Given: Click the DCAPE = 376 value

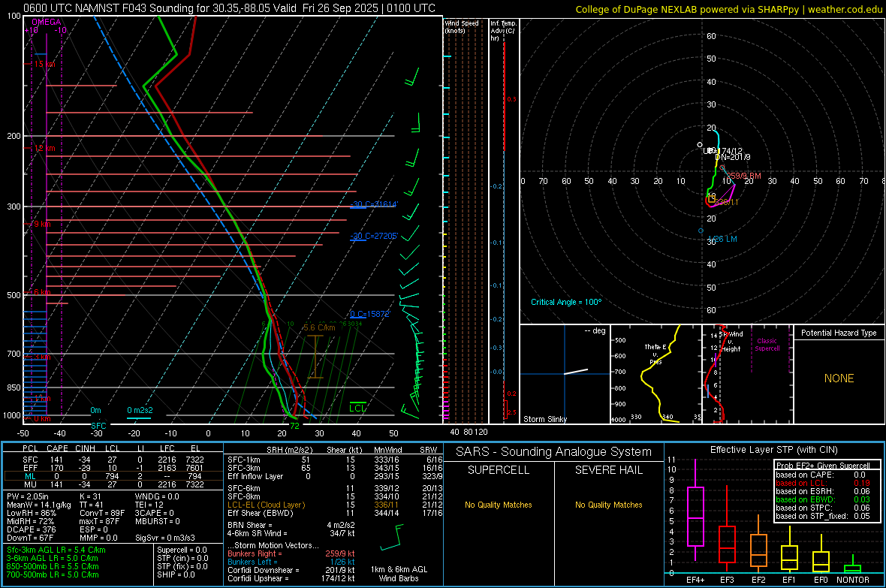Looking at the screenshot, I should click(x=31, y=529).
